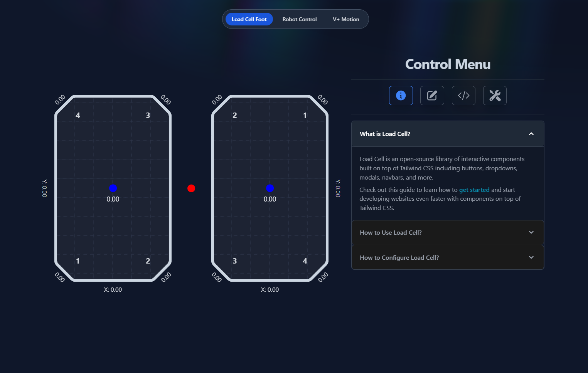The width and height of the screenshot is (588, 373).
Task: Open the code brackets icon
Action: (463, 96)
